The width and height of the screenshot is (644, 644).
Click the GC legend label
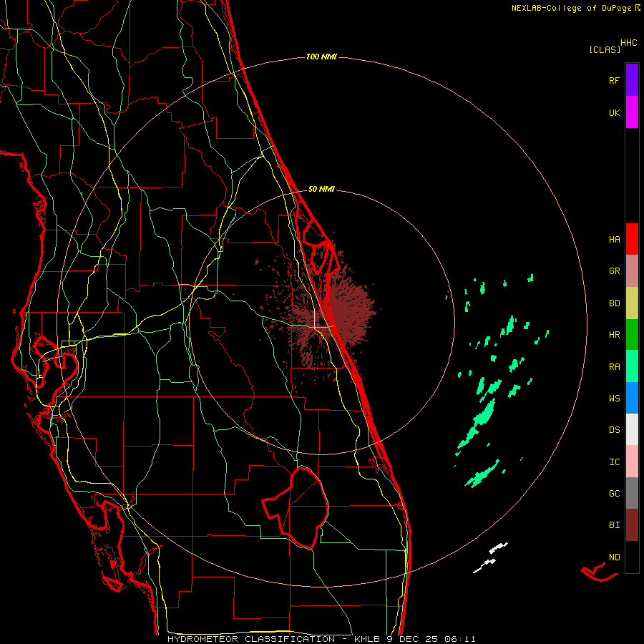point(614,494)
